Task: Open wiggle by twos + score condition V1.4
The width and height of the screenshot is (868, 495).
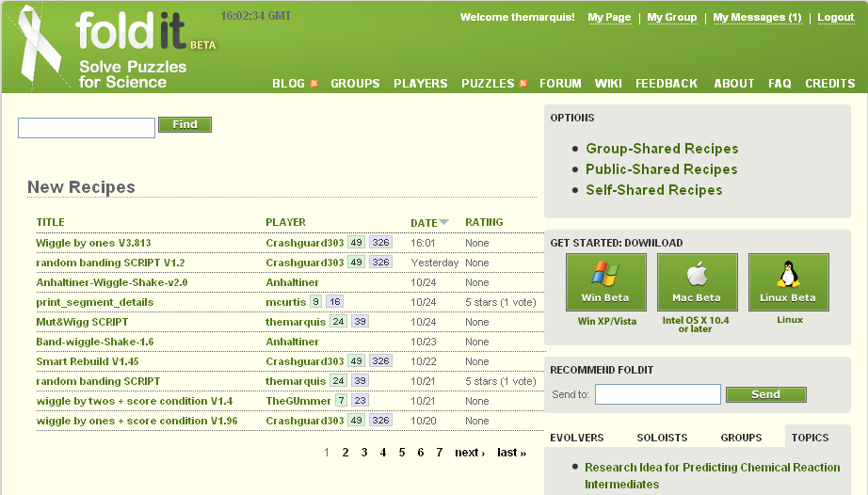Action: (135, 401)
